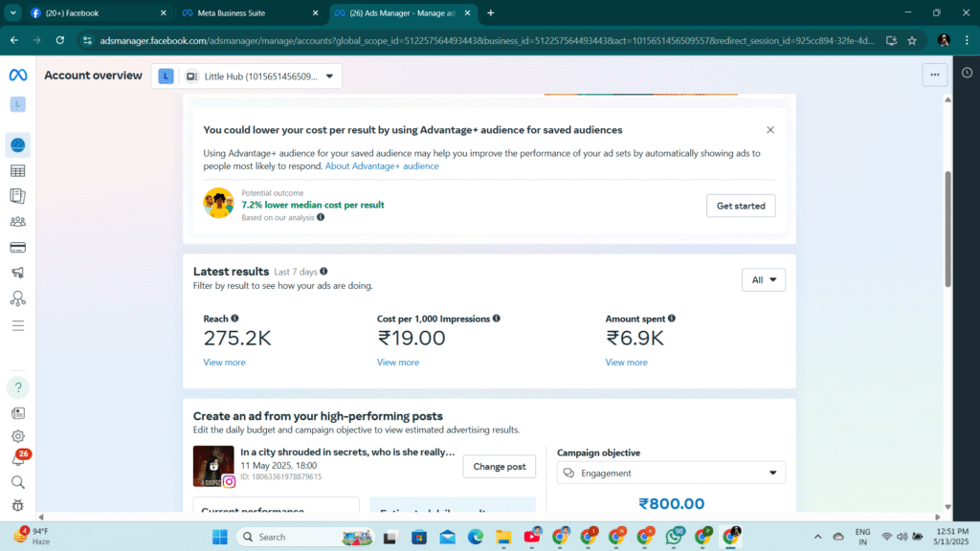
Task: Click the vertical page scrollbar
Action: click(947, 229)
